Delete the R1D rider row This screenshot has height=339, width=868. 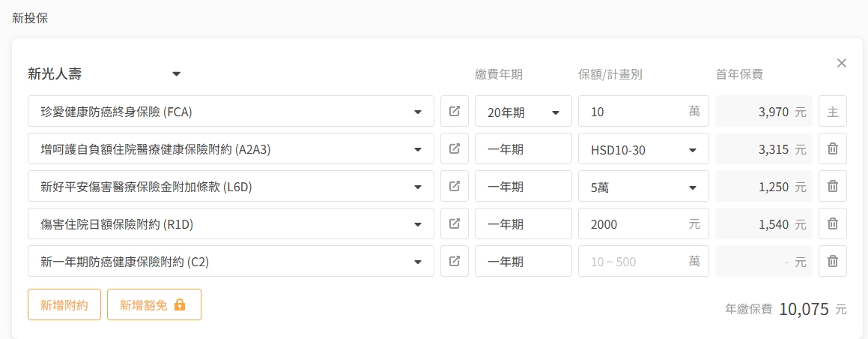tap(833, 223)
